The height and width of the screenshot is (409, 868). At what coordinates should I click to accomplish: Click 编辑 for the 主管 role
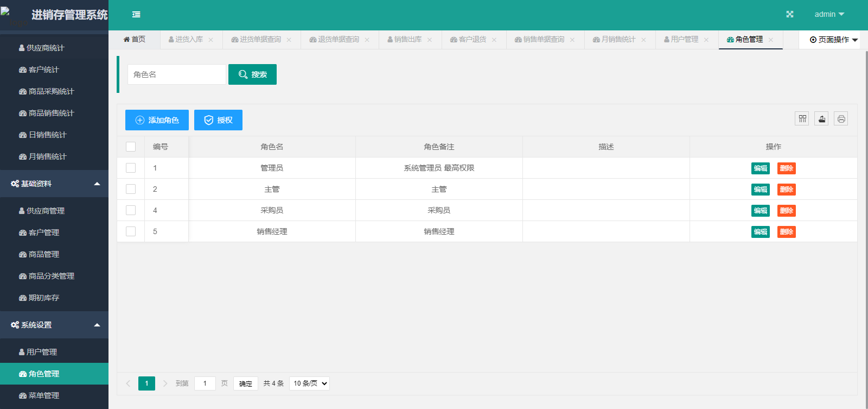coord(760,190)
